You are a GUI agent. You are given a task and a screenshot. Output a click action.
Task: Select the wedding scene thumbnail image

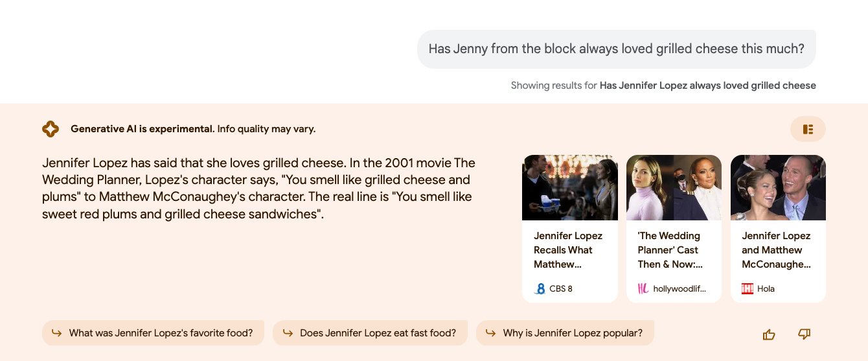(570, 188)
